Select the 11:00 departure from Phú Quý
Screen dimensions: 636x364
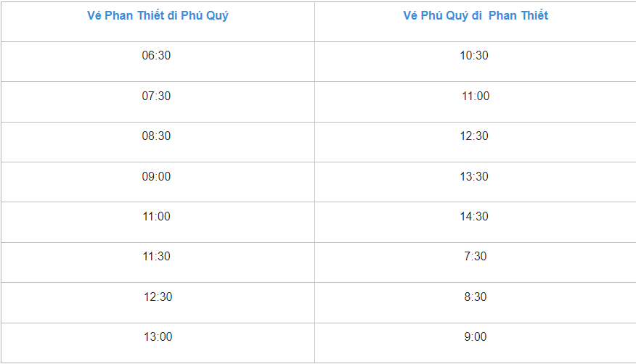click(476, 96)
